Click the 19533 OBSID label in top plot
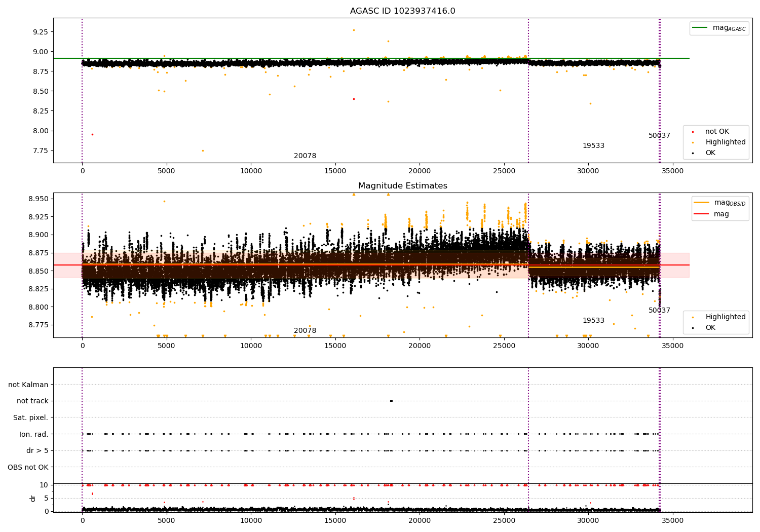The height and width of the screenshot is (532, 760). pyautogui.click(x=593, y=146)
